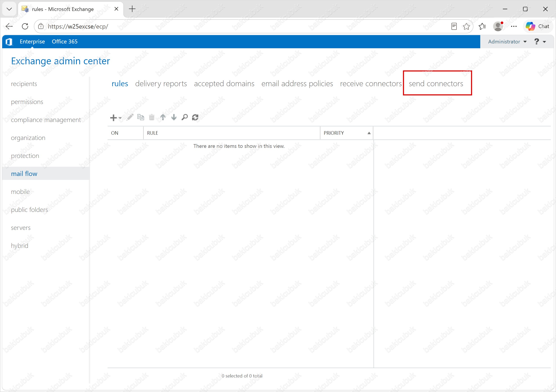View site information lock icon
556x392 pixels.
tap(41, 26)
